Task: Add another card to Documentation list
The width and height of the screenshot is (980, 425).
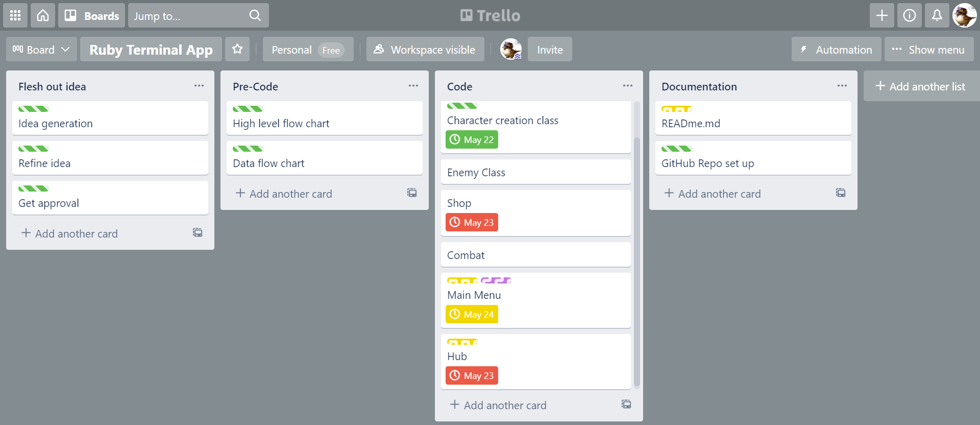Action: point(713,194)
